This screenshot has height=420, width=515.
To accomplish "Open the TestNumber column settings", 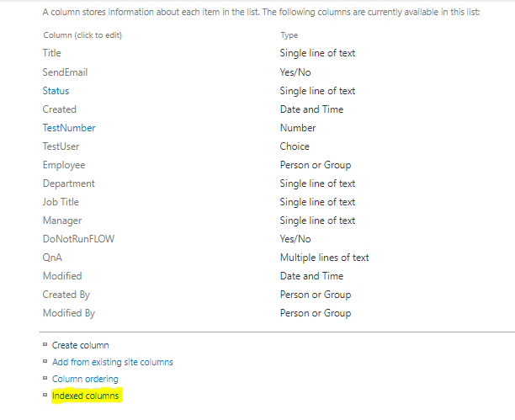I will (69, 128).
